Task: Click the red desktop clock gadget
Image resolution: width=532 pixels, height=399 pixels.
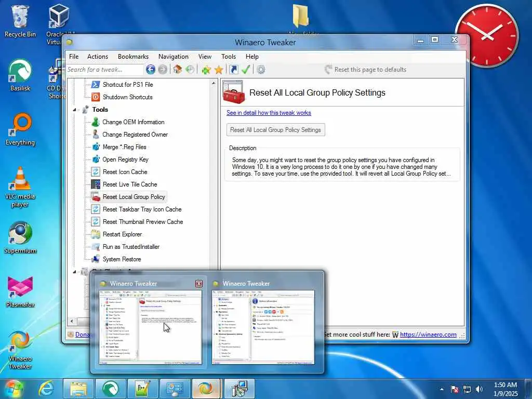Action: (487, 35)
